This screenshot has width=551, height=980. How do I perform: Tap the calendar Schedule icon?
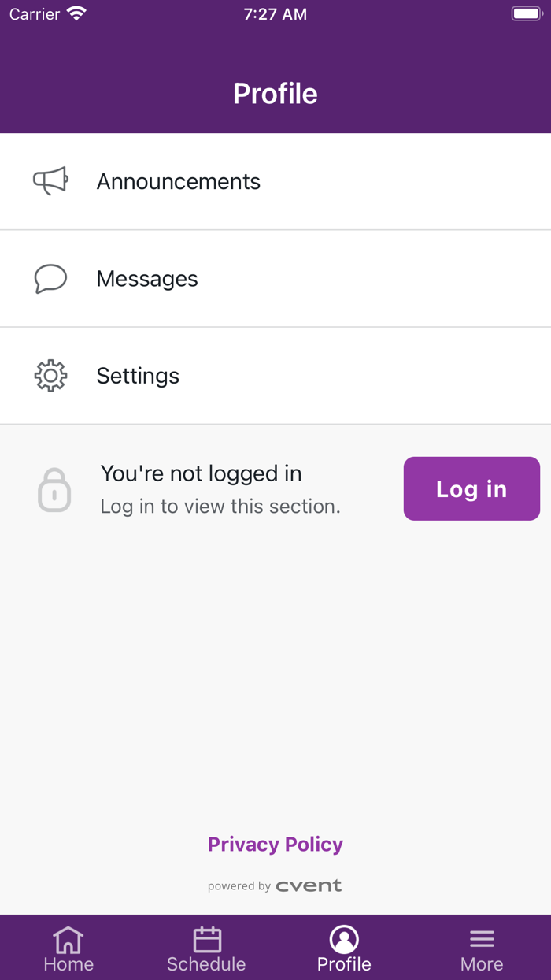tap(206, 939)
